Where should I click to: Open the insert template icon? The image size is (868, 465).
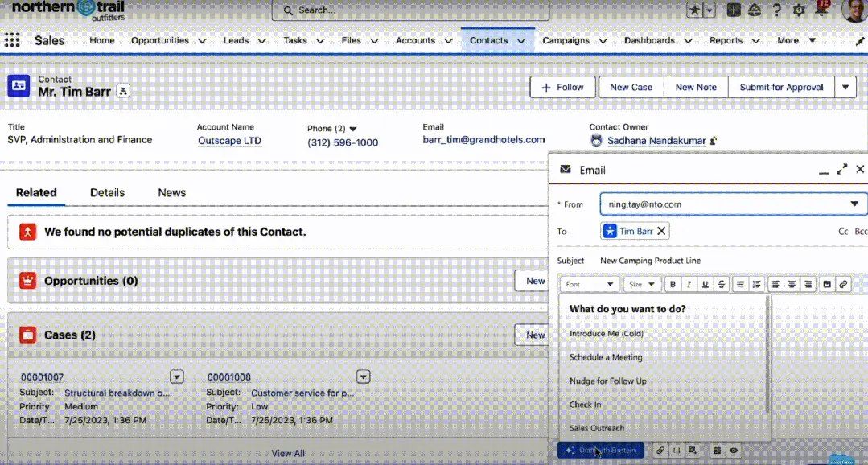point(693,451)
